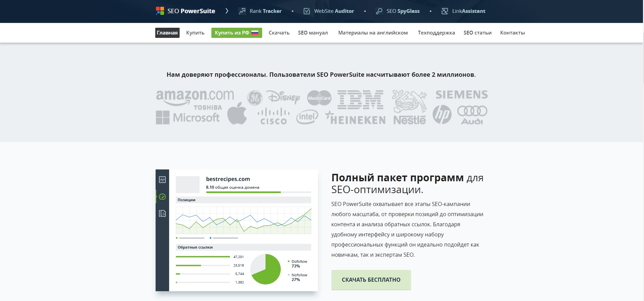Viewport: 644px width, 301px height.
Task: Open the LinkAssistant product link
Action: [469, 11]
